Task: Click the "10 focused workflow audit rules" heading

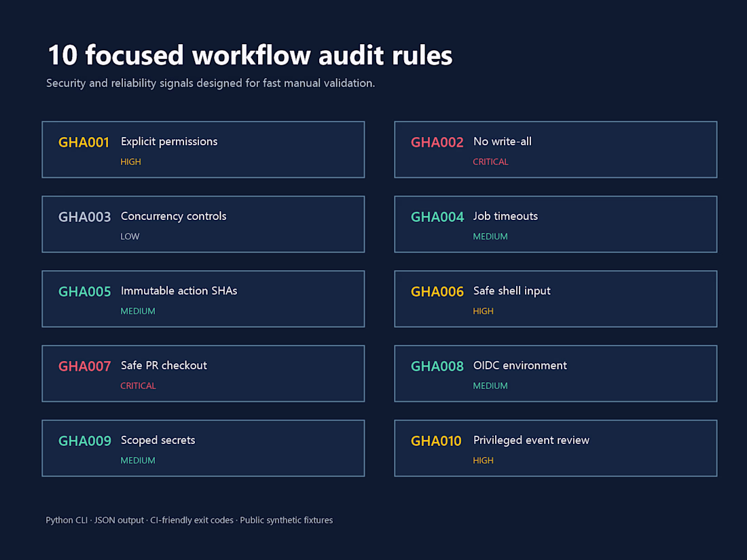Action: [250, 55]
